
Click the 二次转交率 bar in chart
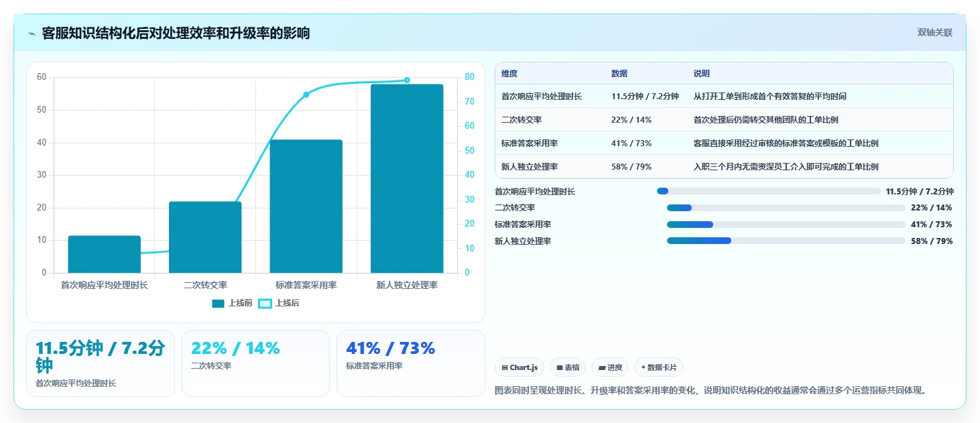(x=205, y=237)
